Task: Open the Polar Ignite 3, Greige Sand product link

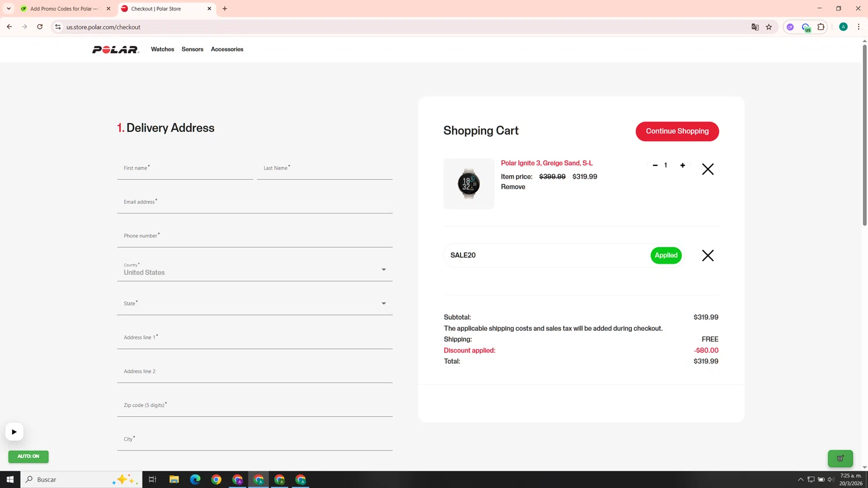Action: click(x=547, y=163)
